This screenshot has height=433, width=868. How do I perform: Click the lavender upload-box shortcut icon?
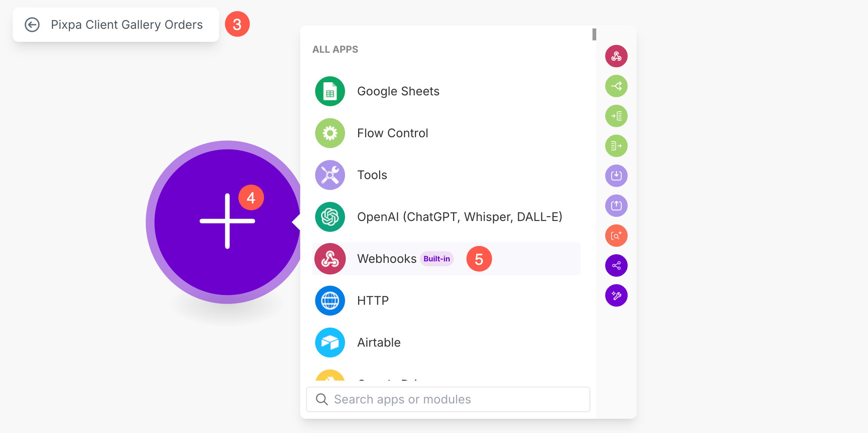[x=616, y=206]
